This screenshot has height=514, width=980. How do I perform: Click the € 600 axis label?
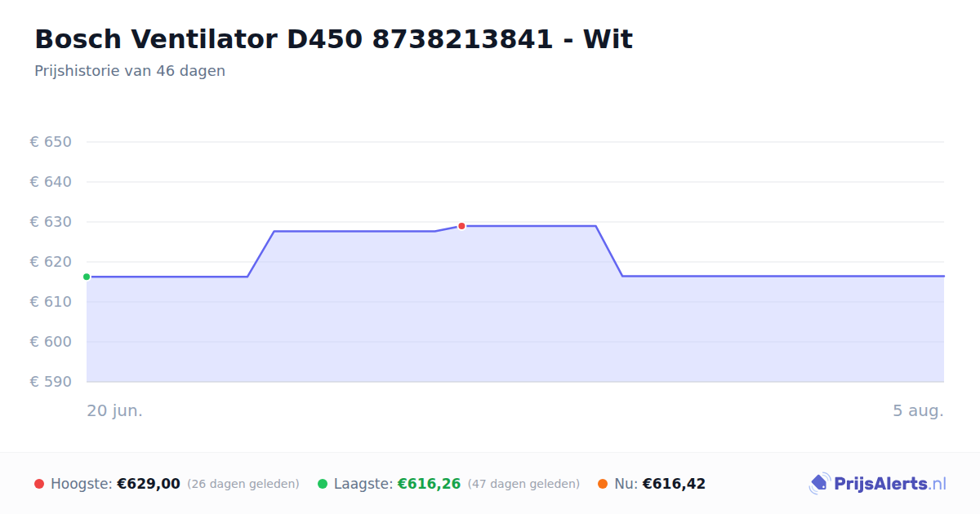[x=51, y=342]
